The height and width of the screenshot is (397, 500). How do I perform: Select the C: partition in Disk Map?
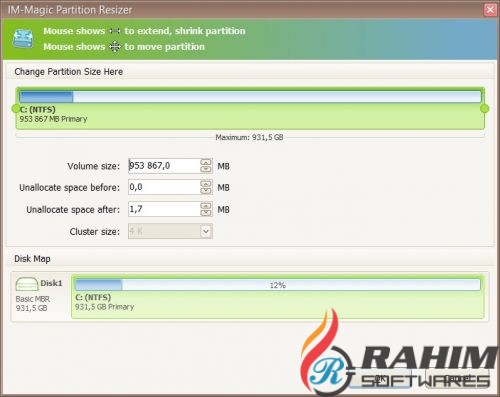click(x=277, y=297)
